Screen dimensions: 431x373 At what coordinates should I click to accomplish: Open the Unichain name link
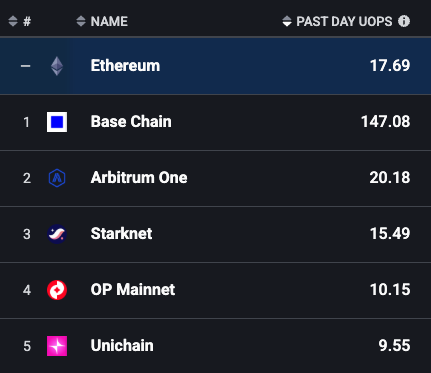coord(122,345)
